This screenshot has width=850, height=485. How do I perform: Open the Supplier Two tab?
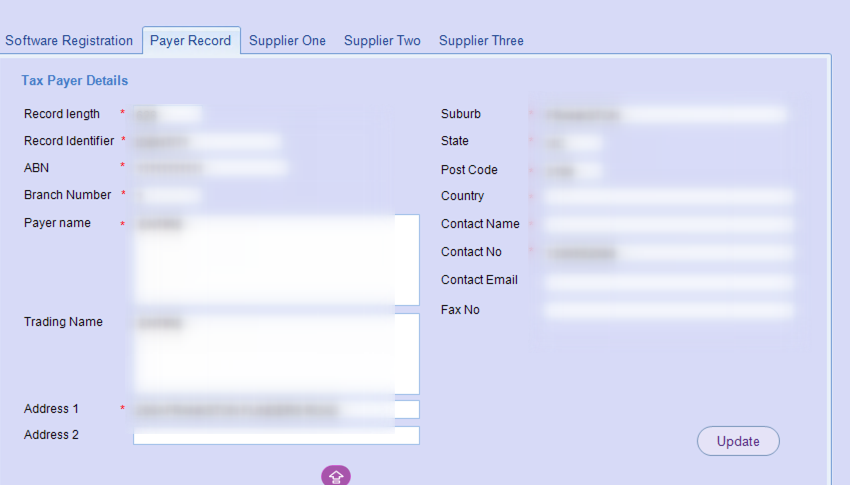(x=382, y=41)
